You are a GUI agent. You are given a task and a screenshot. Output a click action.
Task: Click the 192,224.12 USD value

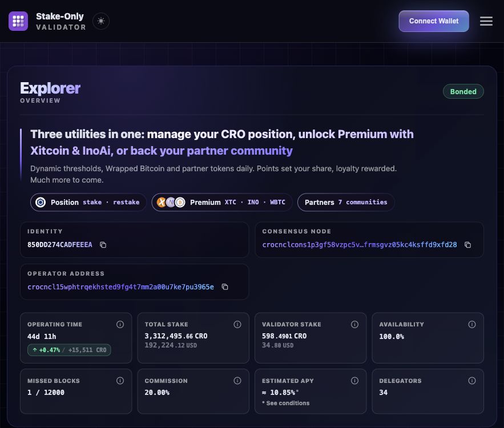tap(171, 345)
